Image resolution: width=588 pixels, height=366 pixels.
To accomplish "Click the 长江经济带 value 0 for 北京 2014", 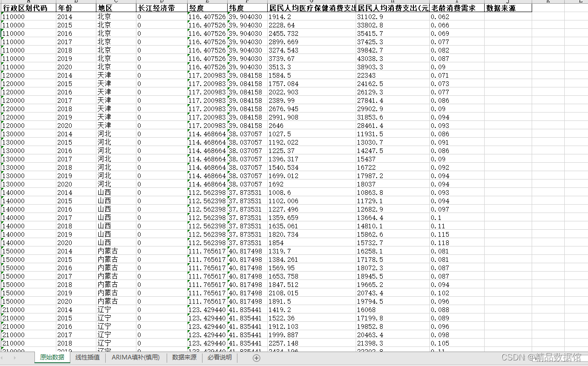I will point(162,17).
